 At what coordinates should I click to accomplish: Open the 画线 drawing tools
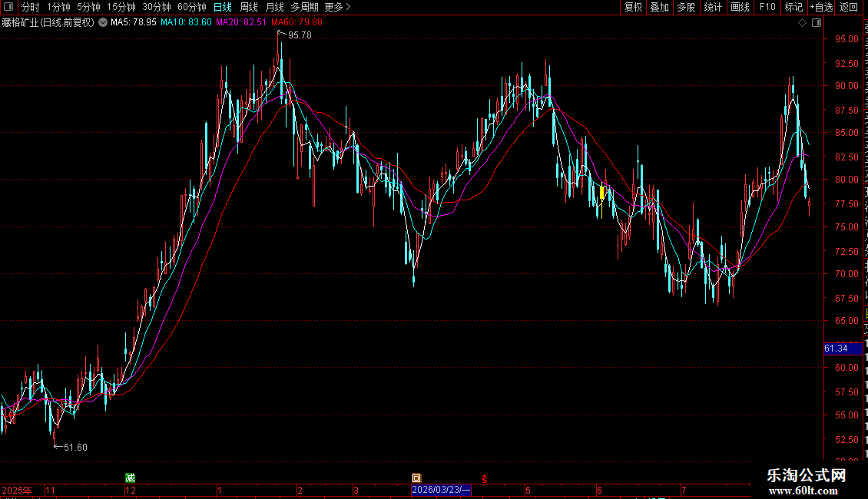[740, 7]
